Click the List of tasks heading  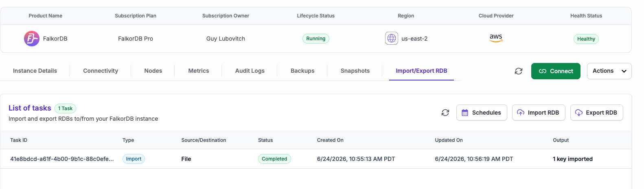coord(30,108)
